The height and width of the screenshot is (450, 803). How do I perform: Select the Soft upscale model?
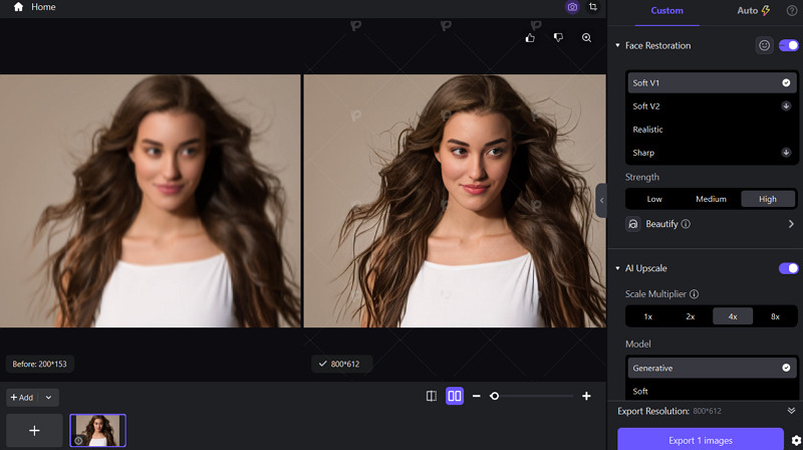point(712,391)
